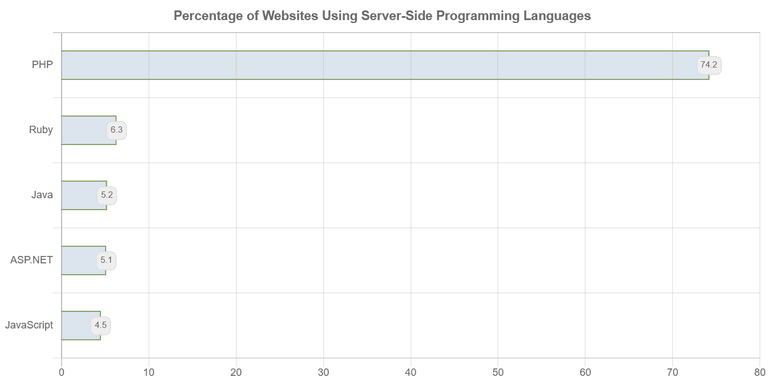Screen dimensions: 768x384
Task: Click the chart title text
Action: 382,16
